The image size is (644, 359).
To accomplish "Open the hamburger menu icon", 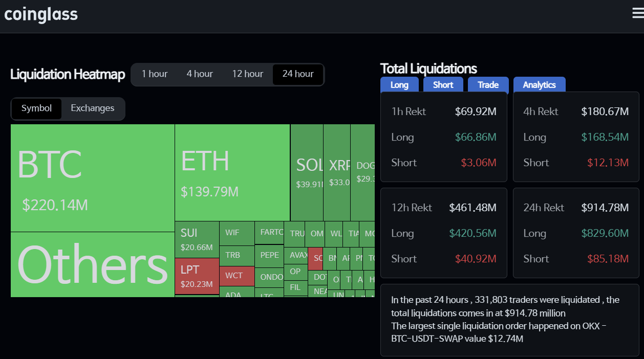I will [x=637, y=14].
